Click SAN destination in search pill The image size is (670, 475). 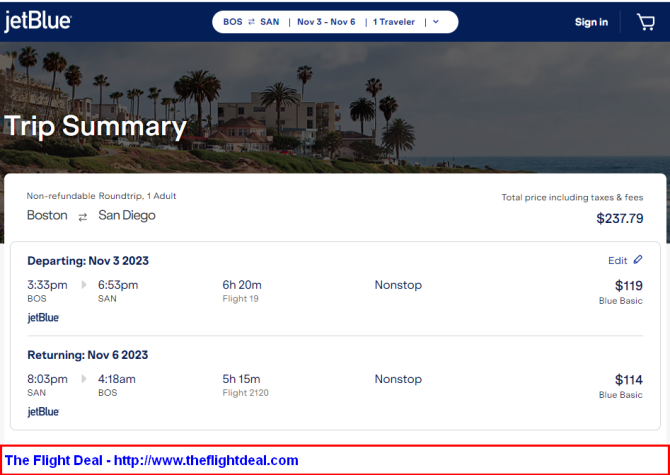(270, 22)
